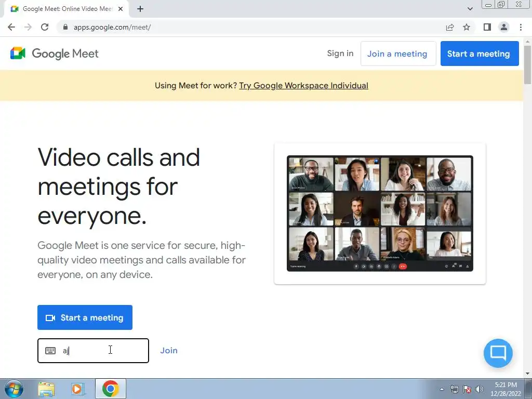
Task: Click the Google Meet logo icon
Action: (x=18, y=54)
